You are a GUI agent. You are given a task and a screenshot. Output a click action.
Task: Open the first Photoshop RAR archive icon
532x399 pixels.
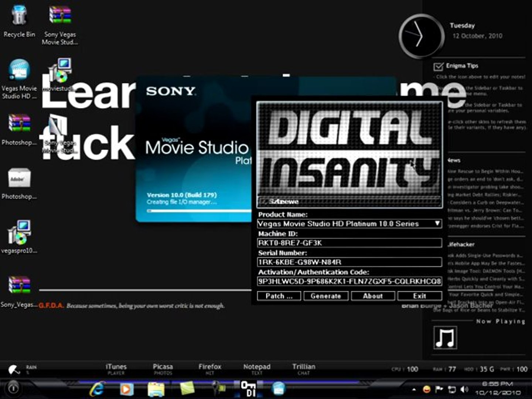tap(19, 124)
